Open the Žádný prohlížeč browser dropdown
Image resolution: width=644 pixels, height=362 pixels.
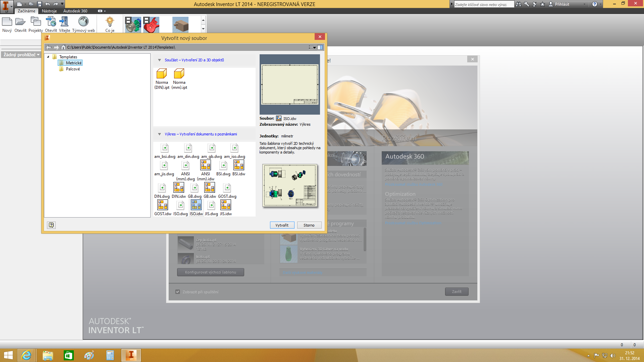[21, 55]
